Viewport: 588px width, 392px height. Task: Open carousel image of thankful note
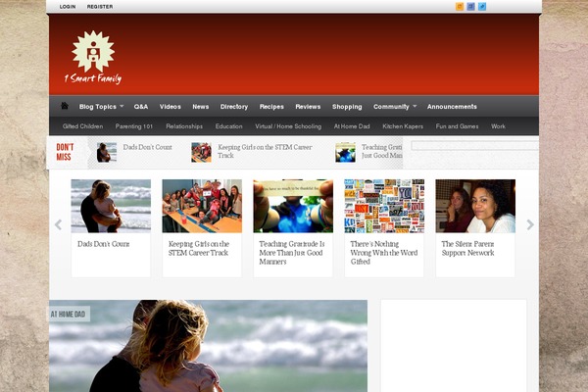pyautogui.click(x=293, y=206)
